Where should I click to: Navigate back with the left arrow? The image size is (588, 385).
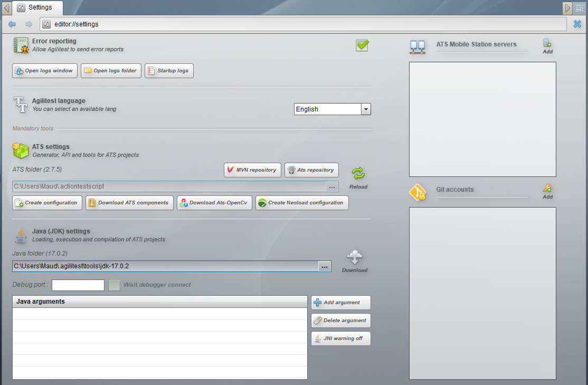(x=12, y=24)
